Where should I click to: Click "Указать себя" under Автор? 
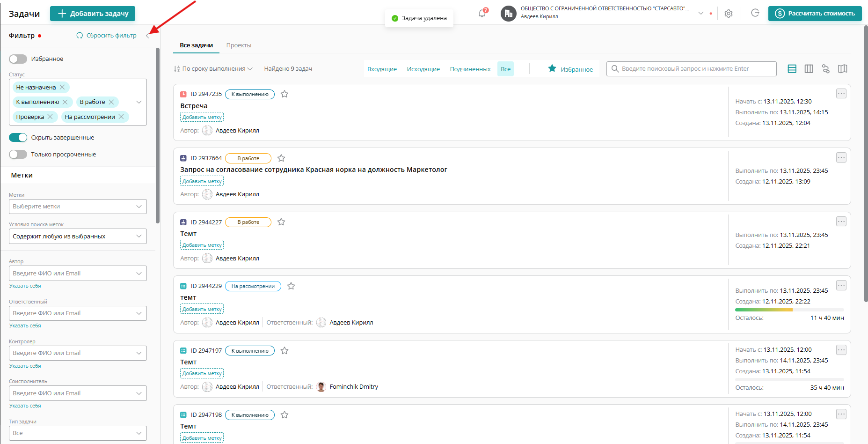pos(25,286)
